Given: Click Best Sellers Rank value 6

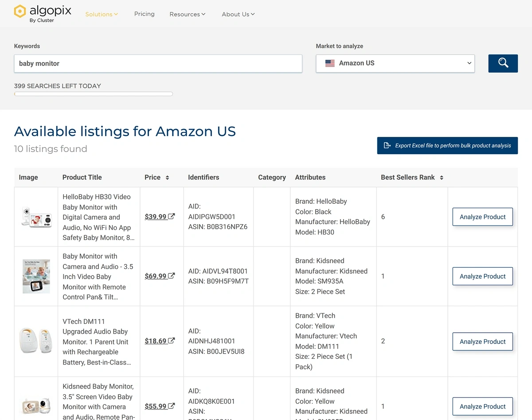Looking at the screenshot, I should pyautogui.click(x=383, y=217).
